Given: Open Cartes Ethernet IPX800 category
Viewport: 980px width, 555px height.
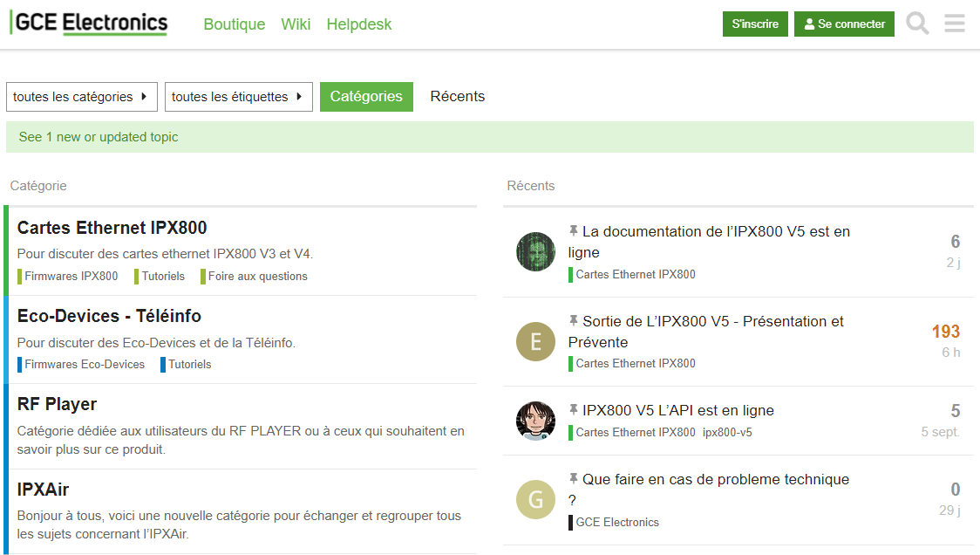Looking at the screenshot, I should tap(112, 229).
